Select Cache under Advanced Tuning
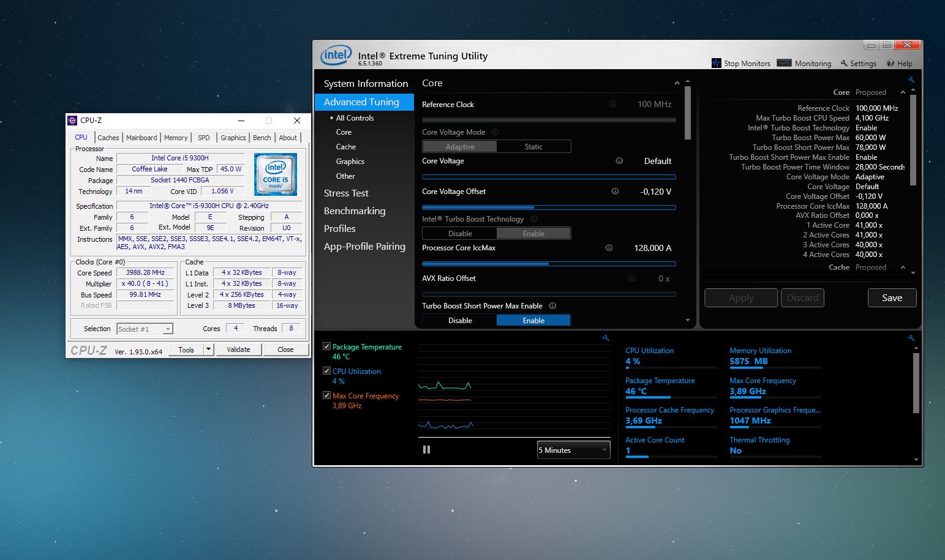 (346, 147)
